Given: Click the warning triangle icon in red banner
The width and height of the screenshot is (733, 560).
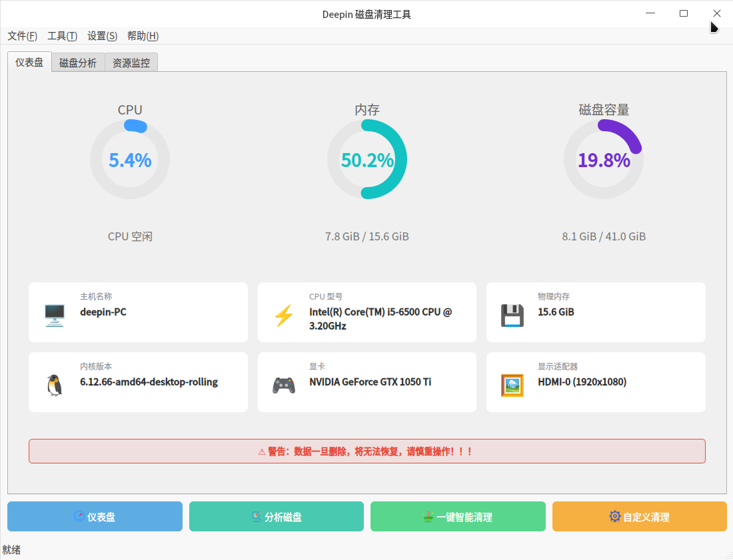Looking at the screenshot, I should click(x=262, y=451).
